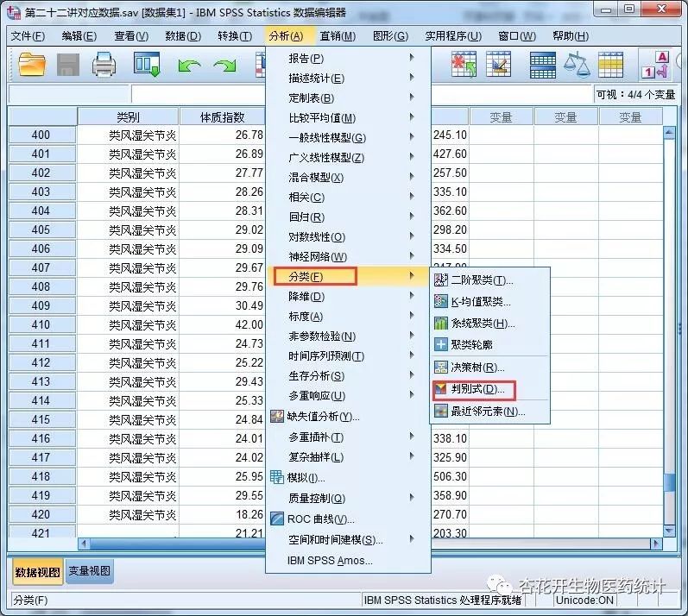Click the Value Labels A/1 icon
Viewport: 688px width, 616px height.
coord(655,65)
